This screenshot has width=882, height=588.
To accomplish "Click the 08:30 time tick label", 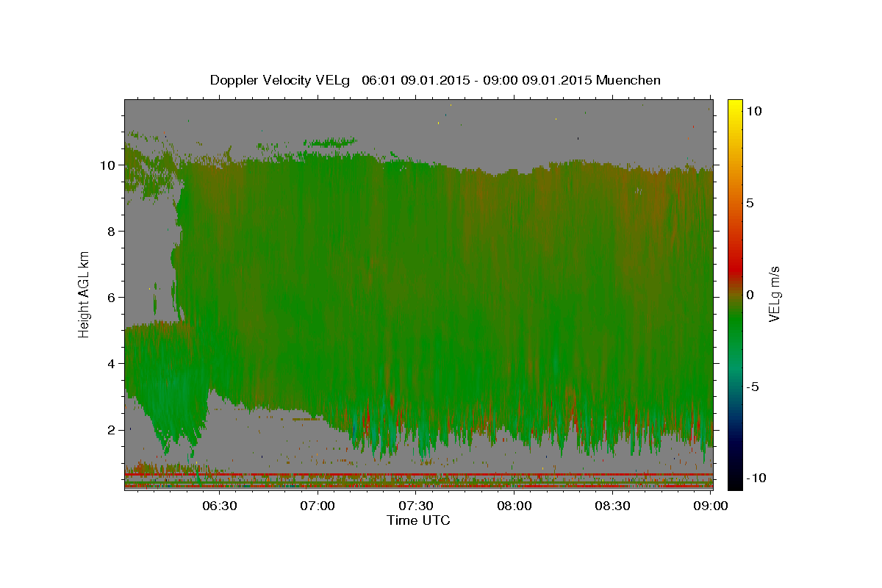I will pos(612,506).
